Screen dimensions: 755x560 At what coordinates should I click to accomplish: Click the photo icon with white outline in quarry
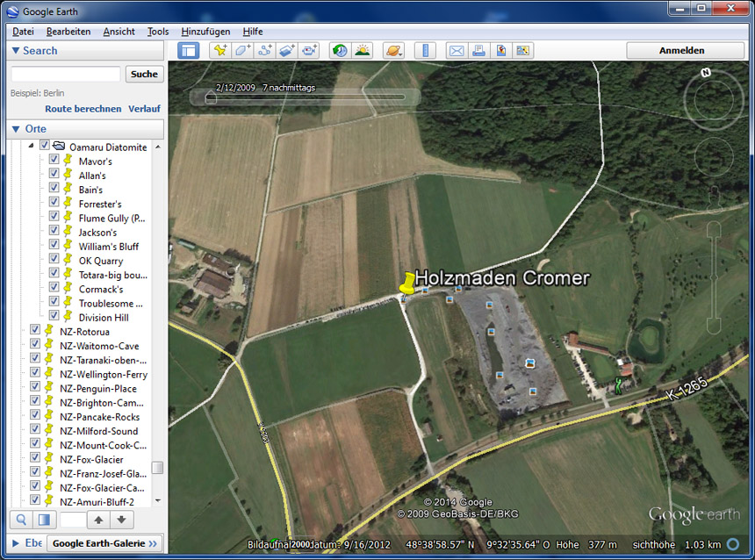(x=530, y=363)
